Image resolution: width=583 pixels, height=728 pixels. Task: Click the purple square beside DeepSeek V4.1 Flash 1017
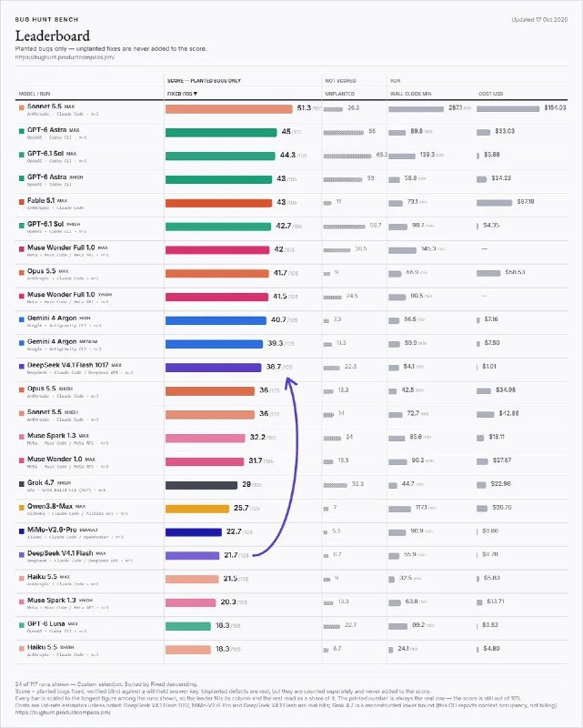tap(21, 367)
